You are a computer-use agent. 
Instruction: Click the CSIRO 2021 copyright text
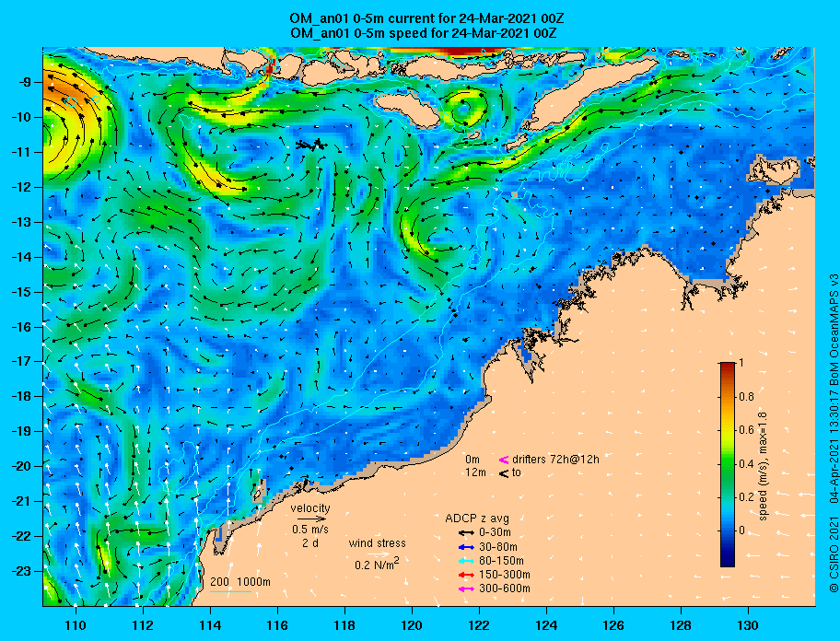[833, 554]
